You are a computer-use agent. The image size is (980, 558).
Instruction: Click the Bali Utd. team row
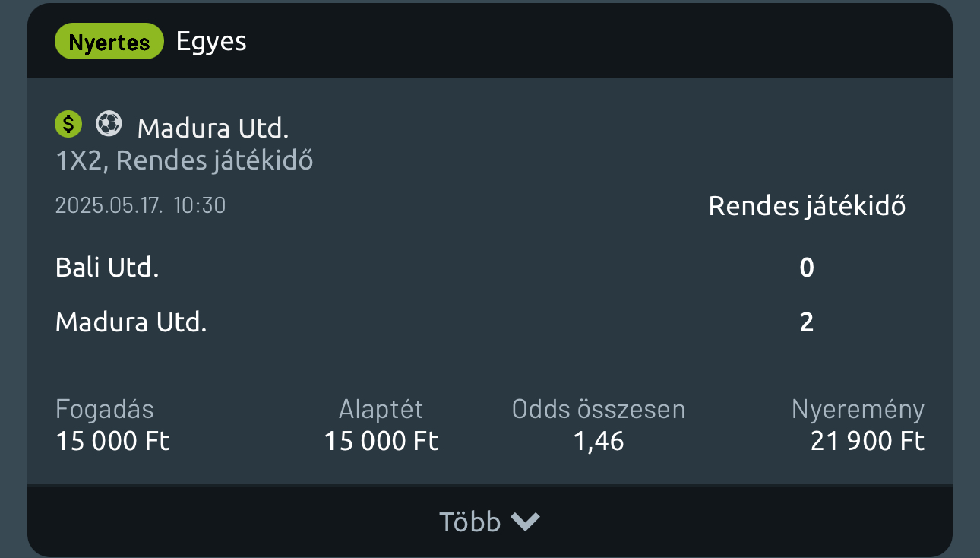tap(107, 268)
